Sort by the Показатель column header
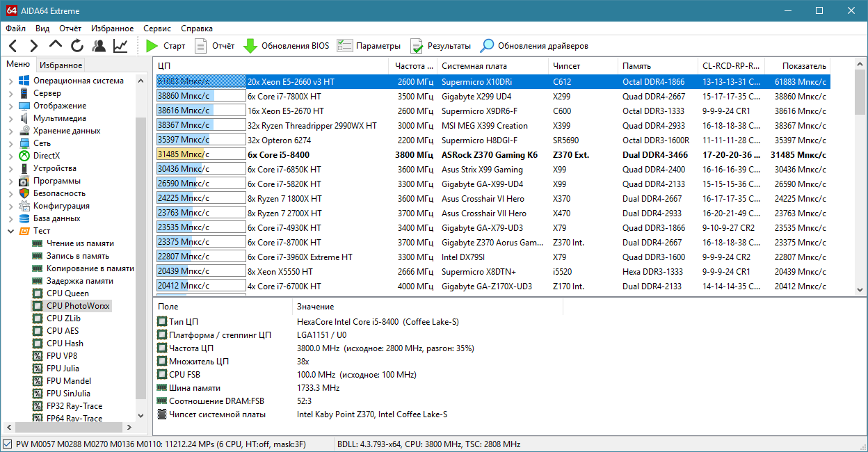This screenshot has width=868, height=452. 798,65
